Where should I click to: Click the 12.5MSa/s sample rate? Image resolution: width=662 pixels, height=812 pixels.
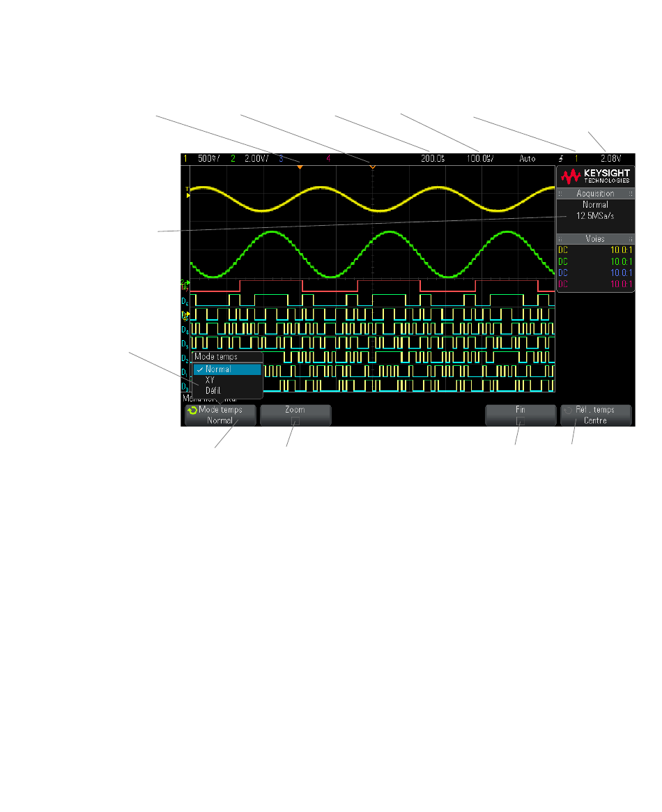[595, 216]
